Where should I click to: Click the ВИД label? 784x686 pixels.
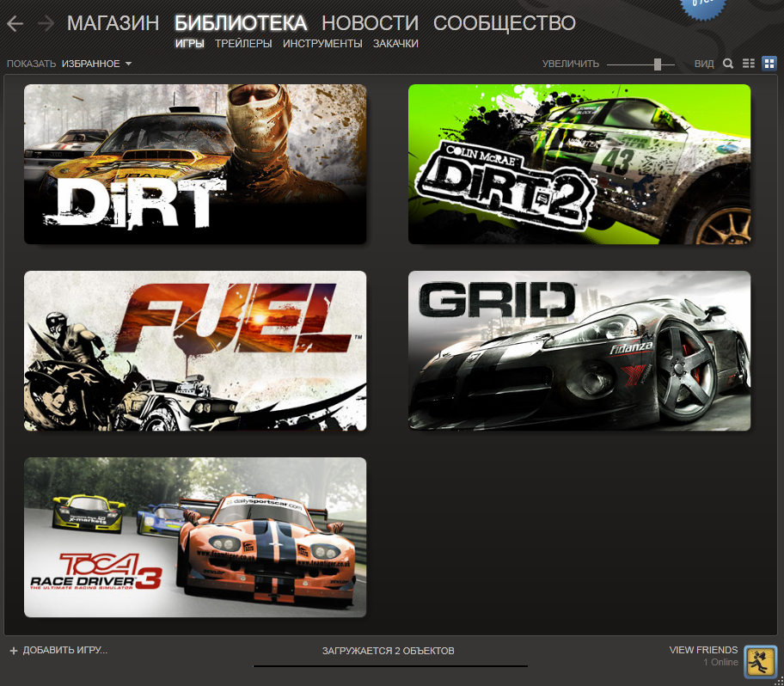coord(704,64)
